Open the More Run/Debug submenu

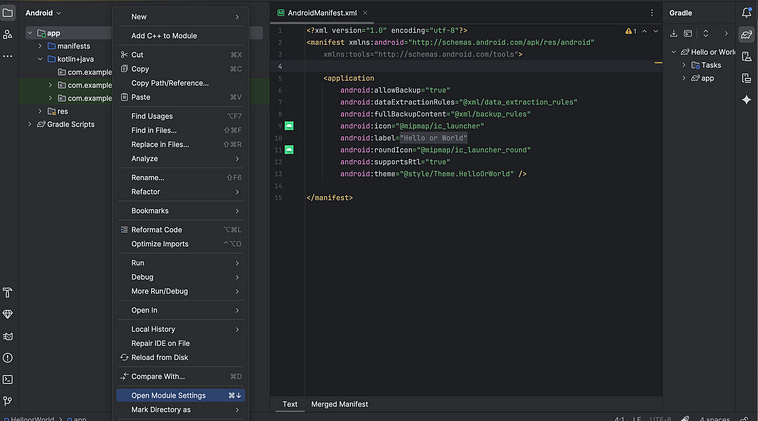coord(180,291)
